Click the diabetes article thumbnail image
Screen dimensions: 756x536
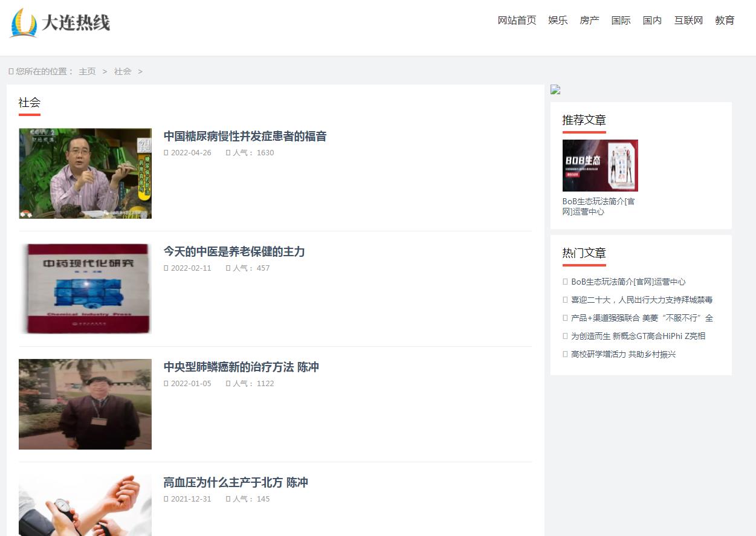(x=85, y=173)
